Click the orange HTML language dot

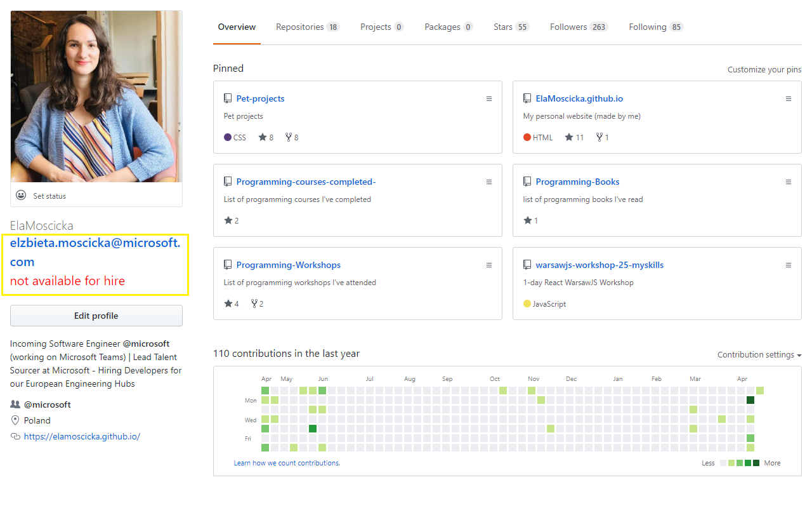pyautogui.click(x=527, y=137)
